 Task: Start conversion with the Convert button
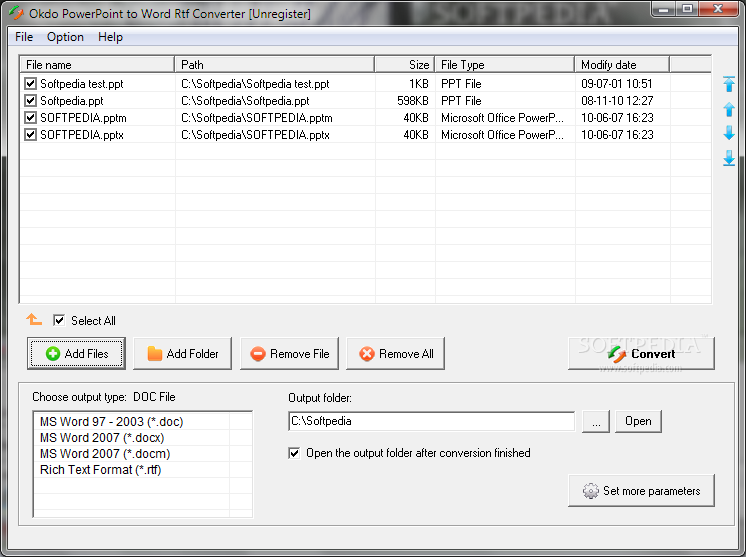coord(641,353)
